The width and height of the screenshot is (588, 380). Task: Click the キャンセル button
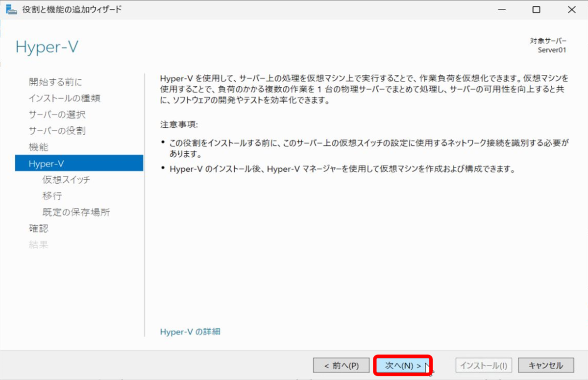pyautogui.click(x=546, y=365)
